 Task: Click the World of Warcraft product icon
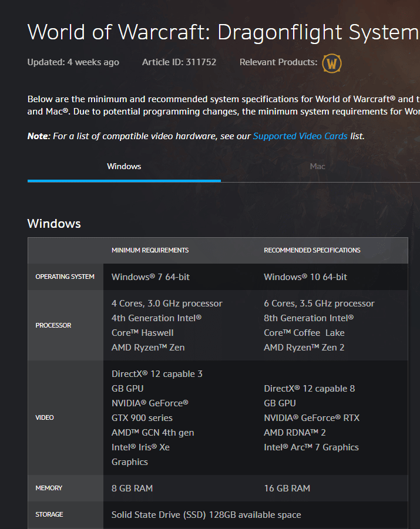click(x=332, y=62)
